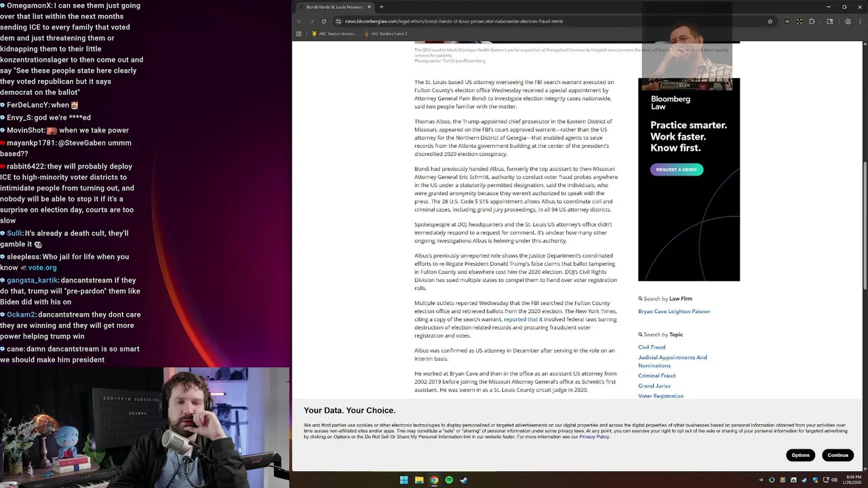Follow the 'reported that' article link

click(x=520, y=319)
